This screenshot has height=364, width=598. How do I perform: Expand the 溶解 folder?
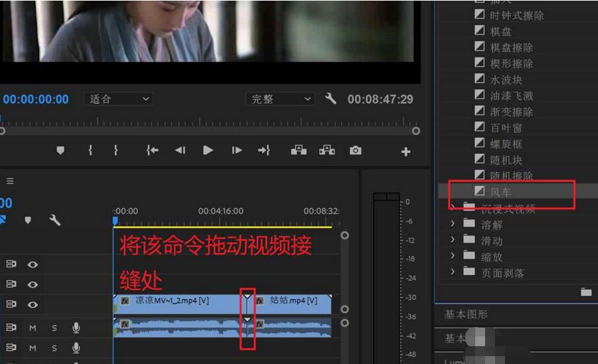453,224
